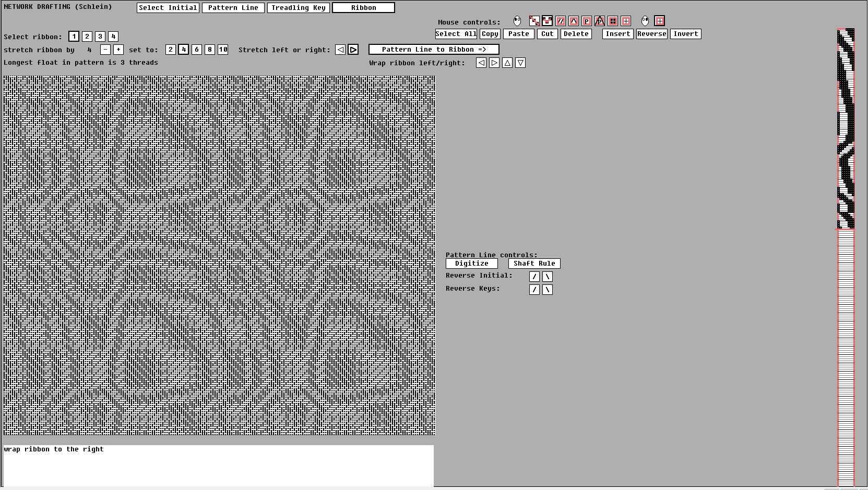
Task: Click forward slash beside Reverse Initial
Action: point(534,277)
